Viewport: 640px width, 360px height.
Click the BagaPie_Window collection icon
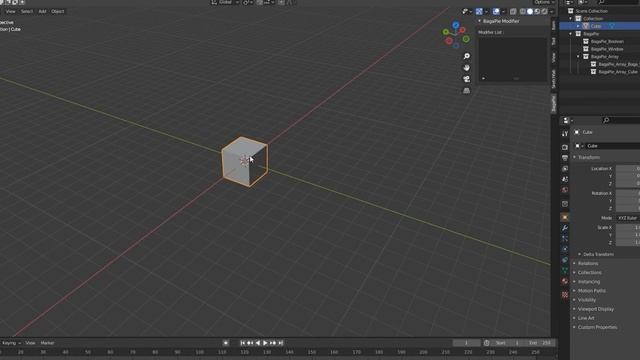pyautogui.click(x=586, y=49)
